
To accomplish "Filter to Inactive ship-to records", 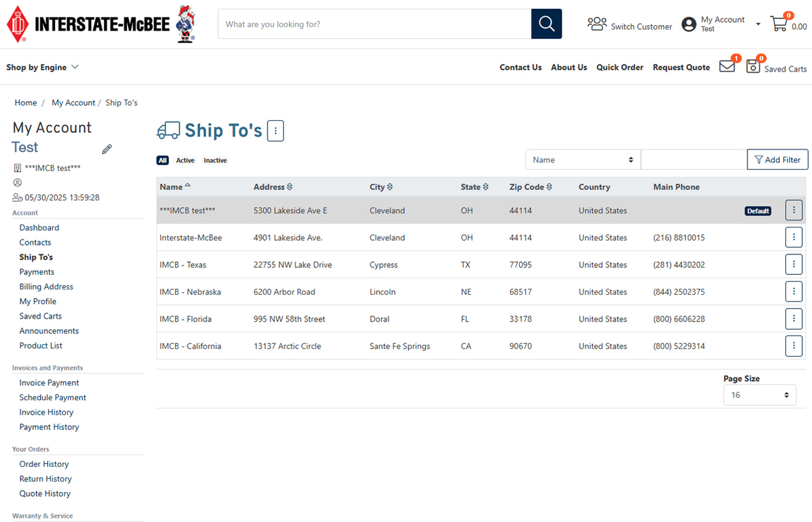I will [215, 160].
